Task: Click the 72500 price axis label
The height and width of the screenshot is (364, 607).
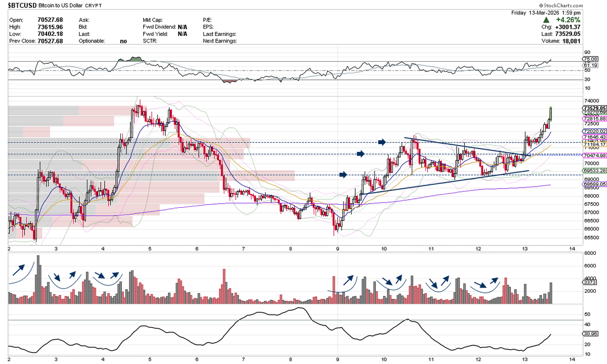Action: click(x=591, y=123)
